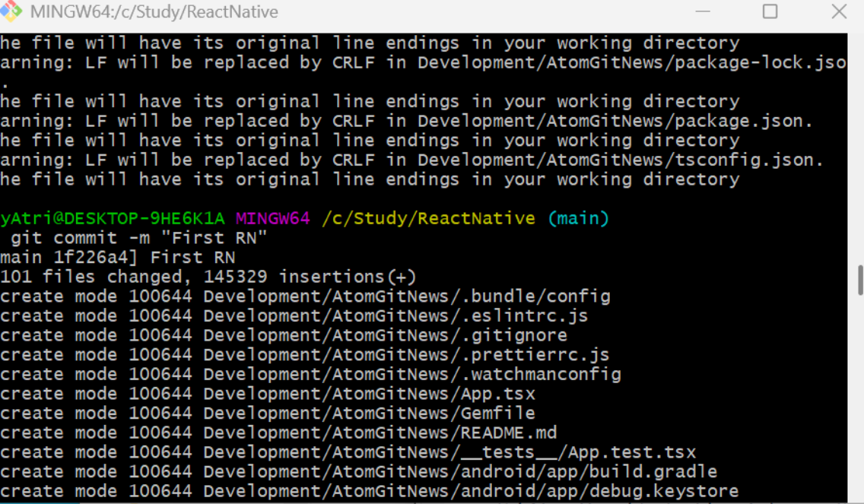Click the '.bundle/config' create mode line
Viewport: 864px width, 504px height.
coord(305,296)
